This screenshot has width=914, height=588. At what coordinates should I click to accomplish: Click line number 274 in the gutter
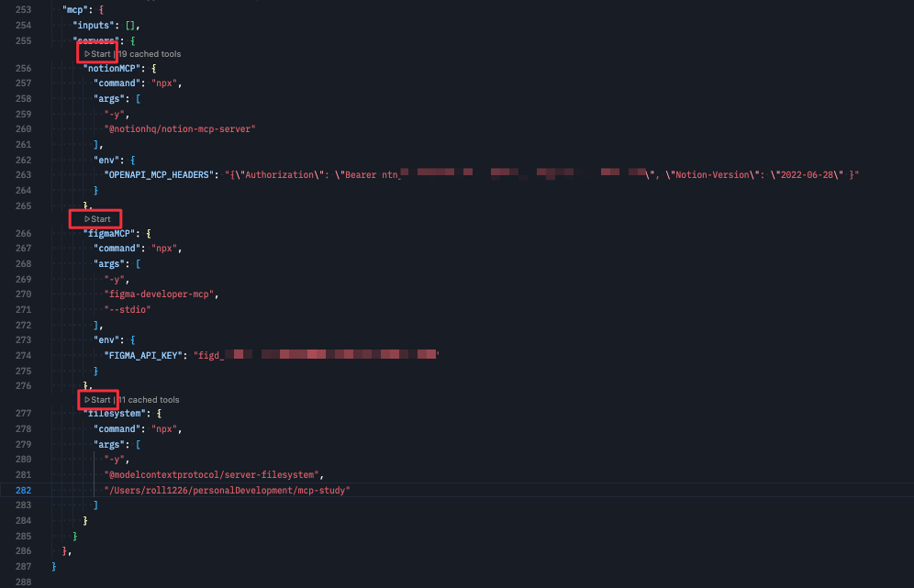23,355
